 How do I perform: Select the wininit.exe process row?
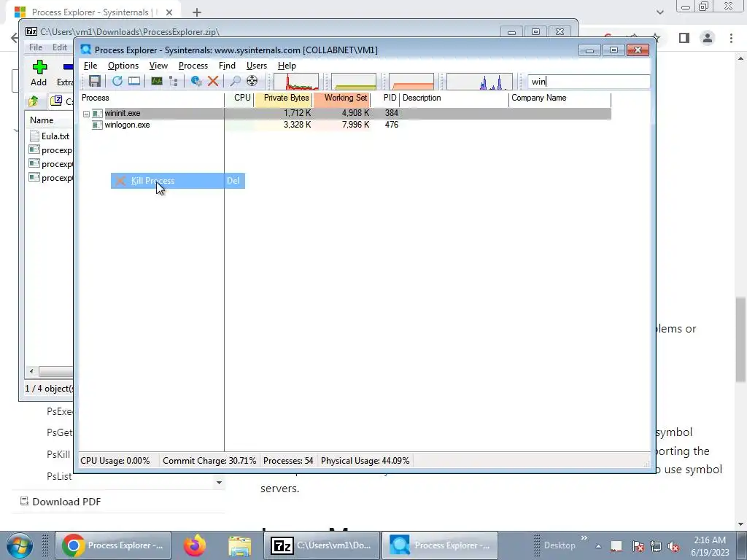pos(345,113)
